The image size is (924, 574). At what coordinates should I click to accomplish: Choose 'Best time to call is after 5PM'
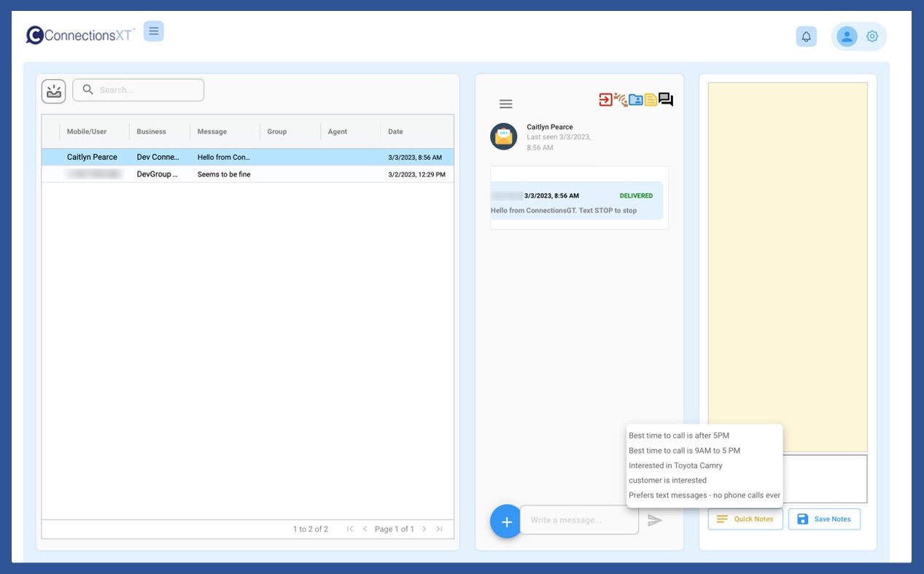[x=678, y=435]
